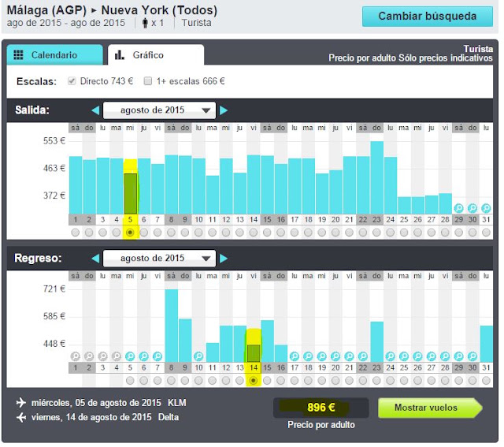Select the departure price bar for August 11
Screen dimensions: 504x447
[212, 195]
